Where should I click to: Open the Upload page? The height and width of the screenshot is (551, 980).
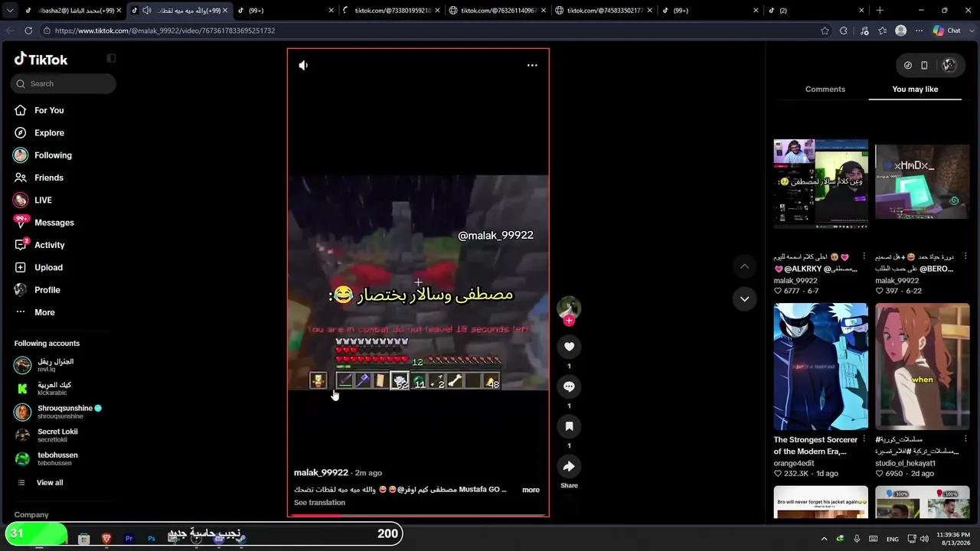coord(48,268)
